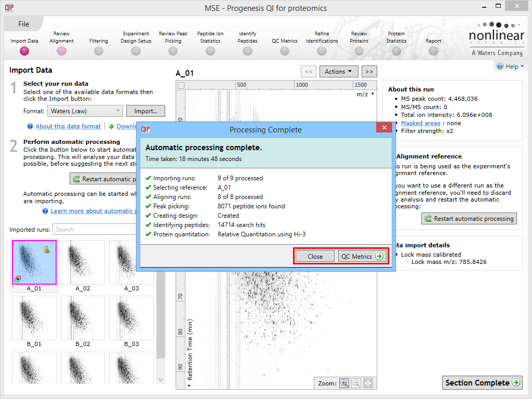532x399 pixels.
Task: Click the Restart automatic processing button under step 2
Action: (x=103, y=179)
